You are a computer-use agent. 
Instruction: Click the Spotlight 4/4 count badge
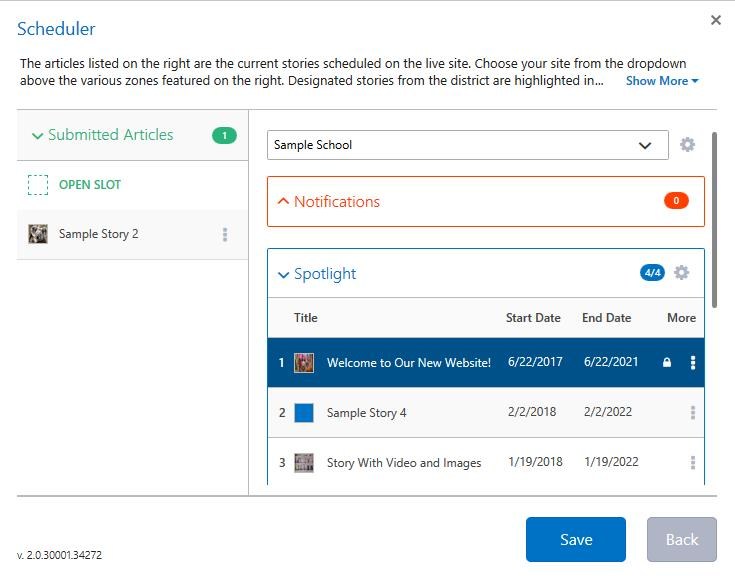coord(652,273)
